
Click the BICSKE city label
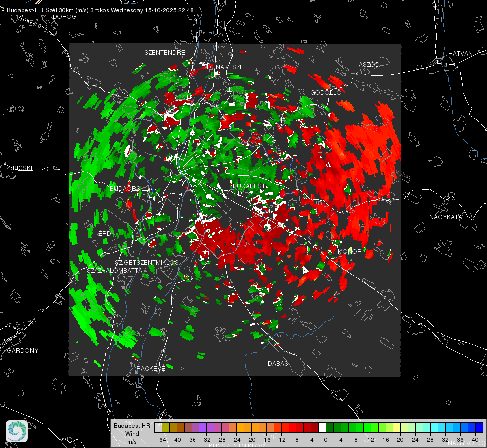click(x=23, y=168)
